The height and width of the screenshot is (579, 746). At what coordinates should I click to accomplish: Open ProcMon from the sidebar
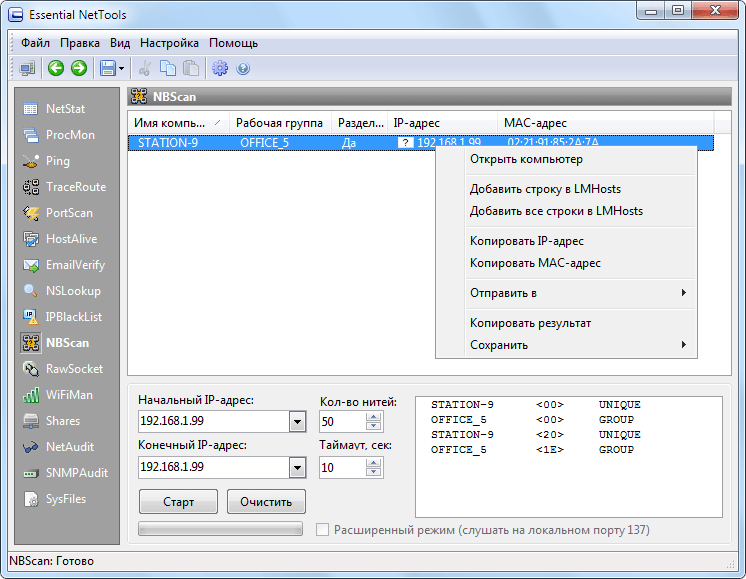click(x=58, y=135)
